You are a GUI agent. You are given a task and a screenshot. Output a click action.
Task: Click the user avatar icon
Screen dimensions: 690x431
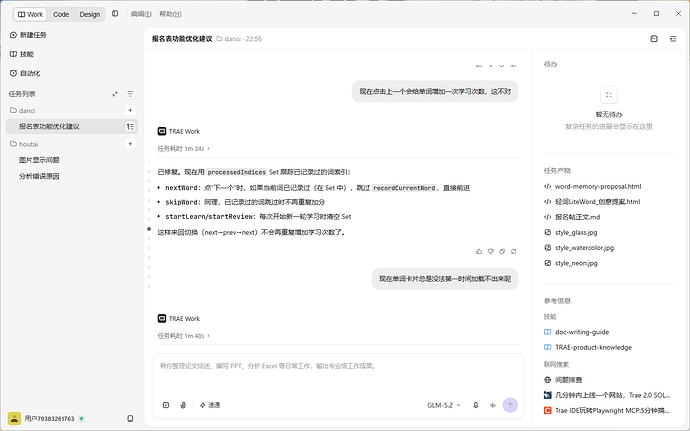(14, 418)
